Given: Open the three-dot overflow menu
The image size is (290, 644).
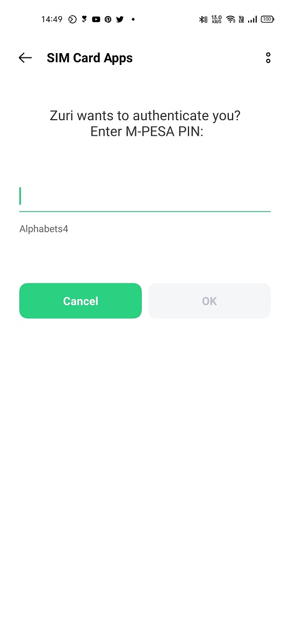Looking at the screenshot, I should pos(268,58).
